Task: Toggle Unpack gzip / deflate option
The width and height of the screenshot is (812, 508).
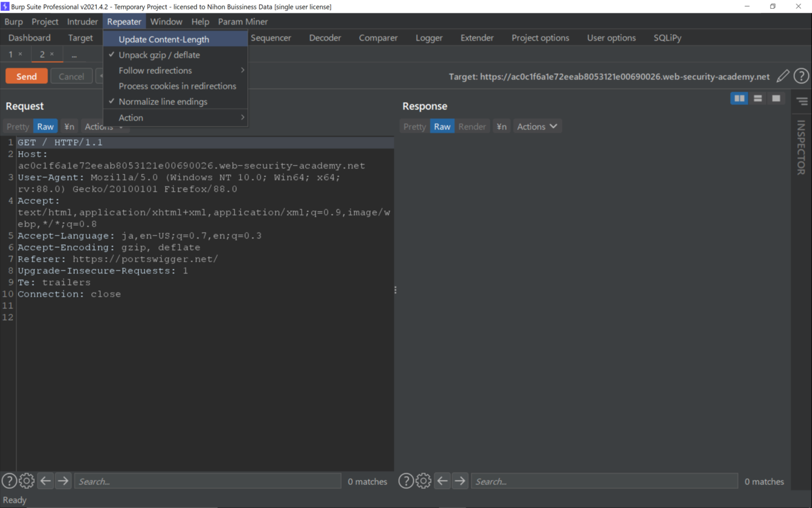Action: tap(175, 55)
